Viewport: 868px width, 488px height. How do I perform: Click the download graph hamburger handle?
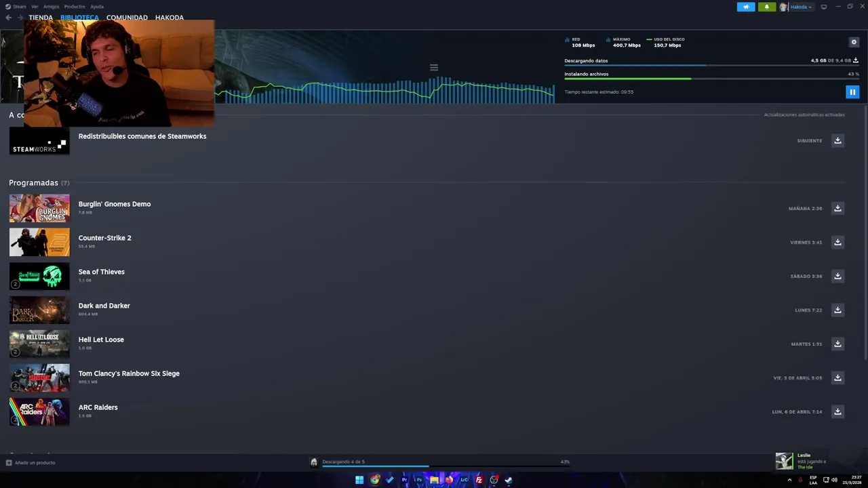click(x=434, y=67)
